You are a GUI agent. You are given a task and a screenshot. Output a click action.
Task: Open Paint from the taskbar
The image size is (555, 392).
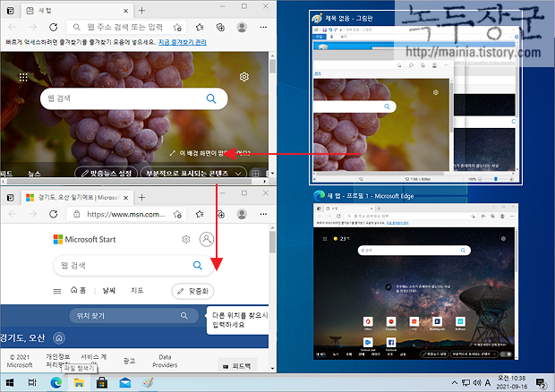[148, 382]
